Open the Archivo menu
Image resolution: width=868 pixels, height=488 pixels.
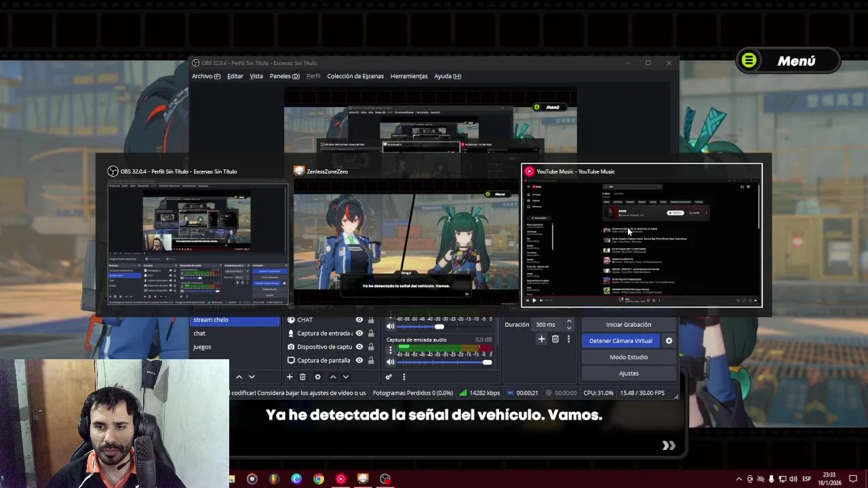(x=205, y=77)
